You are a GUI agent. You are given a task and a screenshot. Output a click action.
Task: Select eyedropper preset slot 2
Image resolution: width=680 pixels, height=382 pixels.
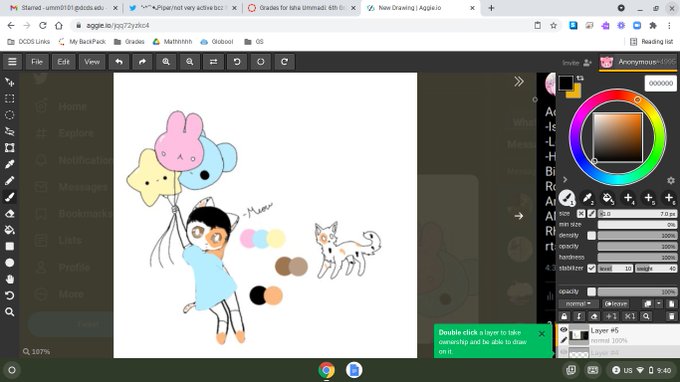click(587, 198)
